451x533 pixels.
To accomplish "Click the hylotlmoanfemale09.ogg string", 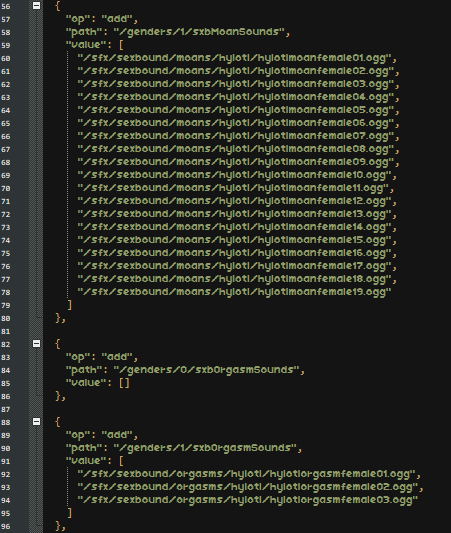I will (236, 162).
